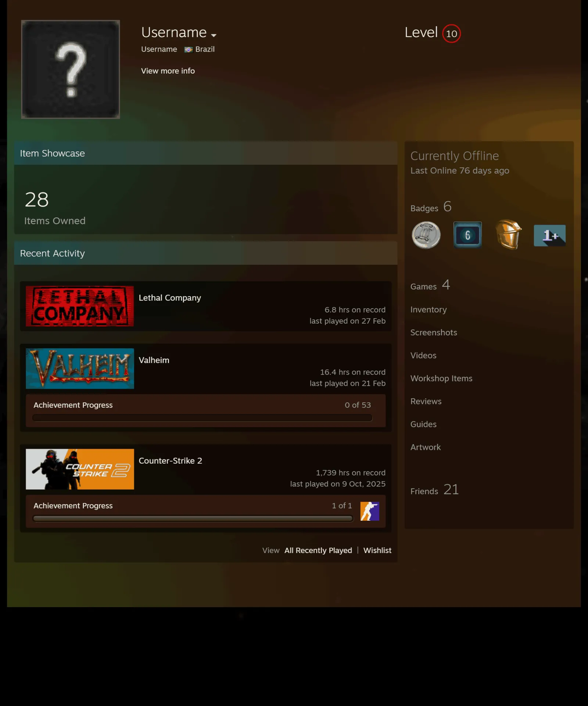
Task: Open the Guides section
Action: click(x=423, y=424)
